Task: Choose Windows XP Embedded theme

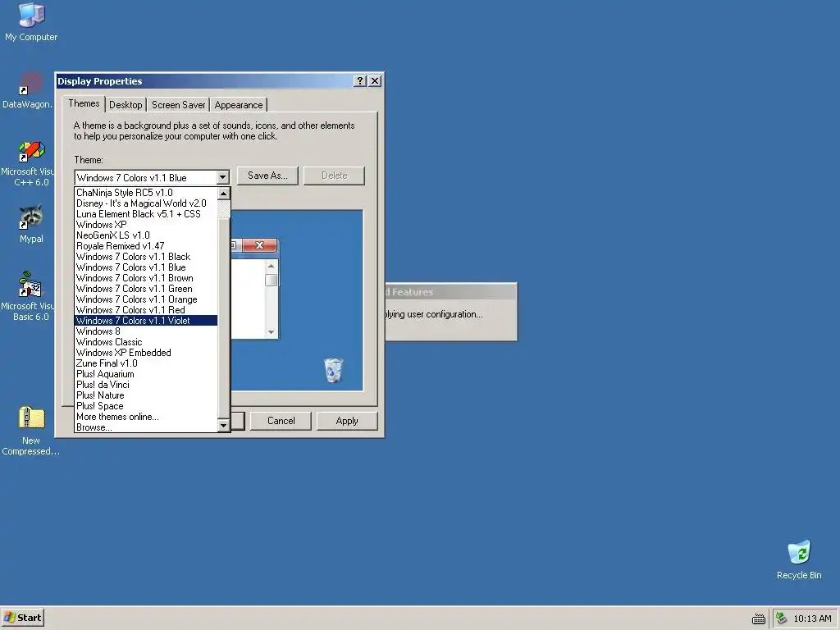Action: pos(146,353)
